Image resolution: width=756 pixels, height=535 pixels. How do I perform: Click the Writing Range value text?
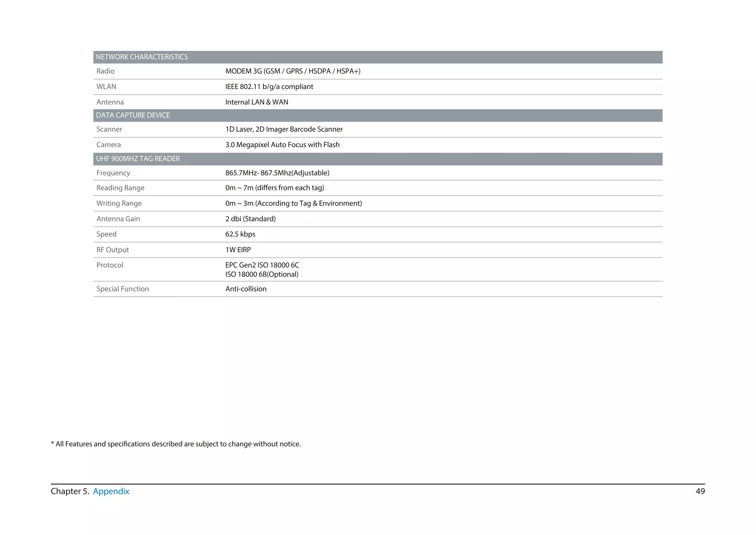(x=293, y=204)
